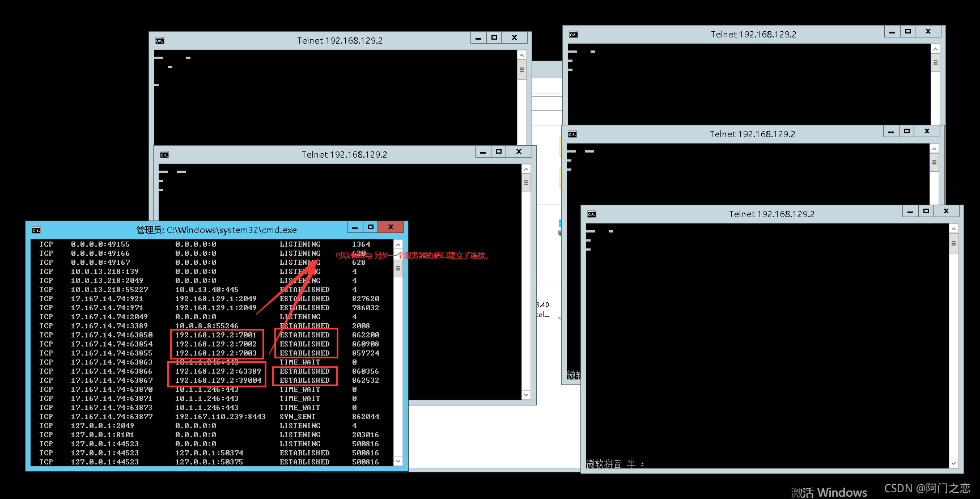
Task: Click scroll-up arrow in frontmost right Telnet window
Action: tap(953, 229)
